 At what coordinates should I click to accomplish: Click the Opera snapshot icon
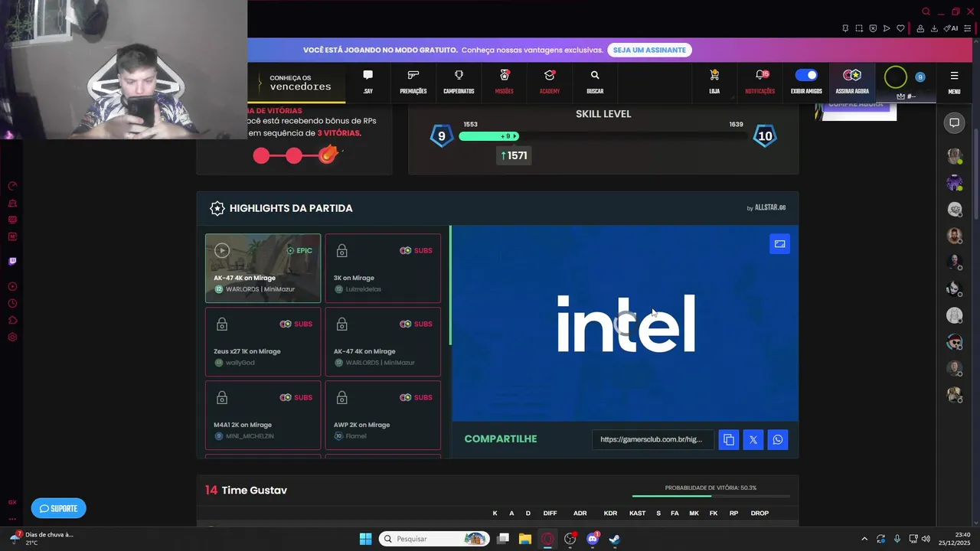coord(859,28)
